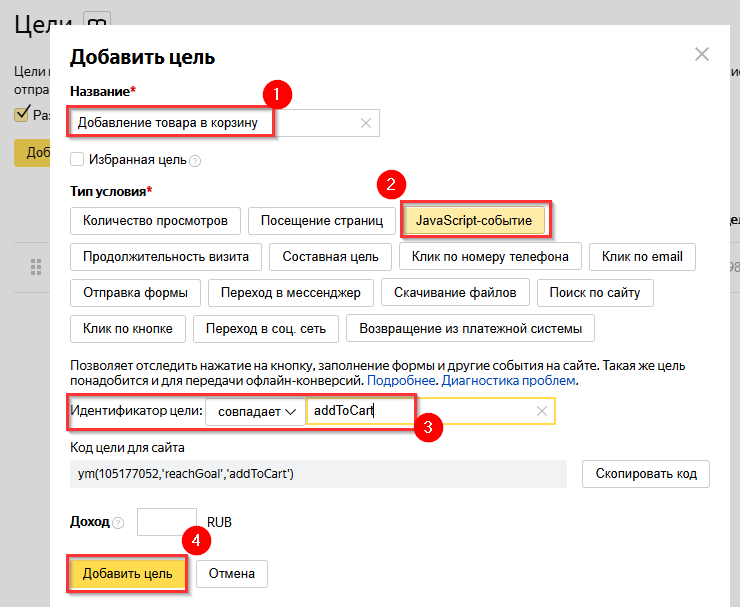
Task: Choose Посещение страниц condition type
Action: click(x=321, y=220)
